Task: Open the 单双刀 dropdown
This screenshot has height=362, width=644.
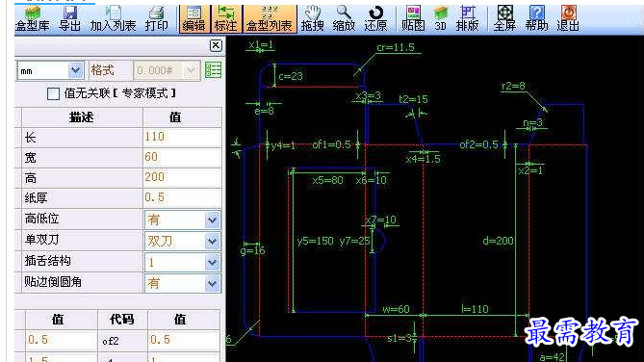Action: coord(212,242)
